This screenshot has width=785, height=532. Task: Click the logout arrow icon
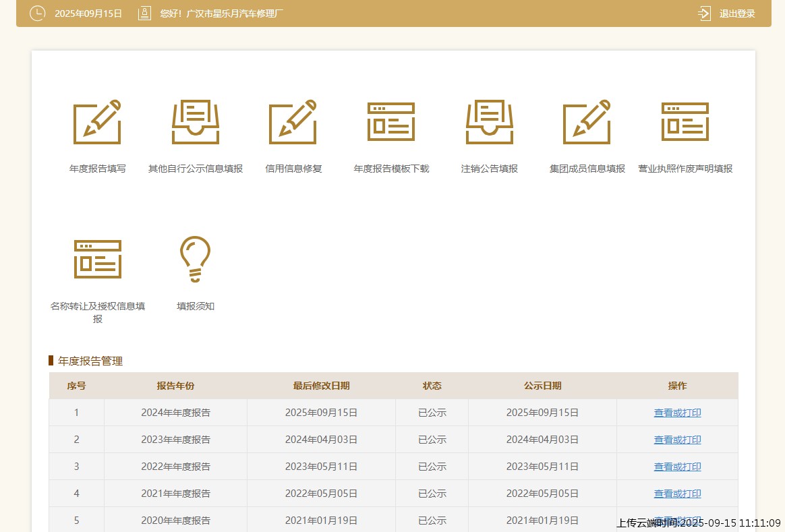click(x=704, y=13)
